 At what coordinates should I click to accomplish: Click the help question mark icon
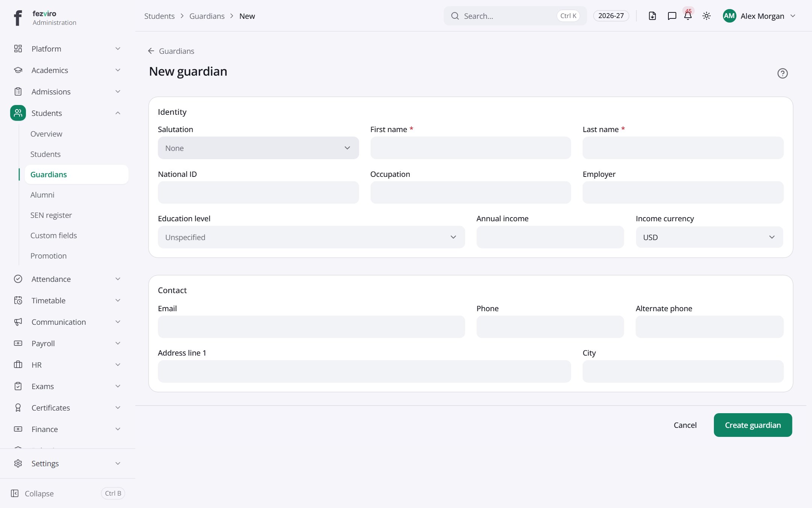(x=782, y=73)
